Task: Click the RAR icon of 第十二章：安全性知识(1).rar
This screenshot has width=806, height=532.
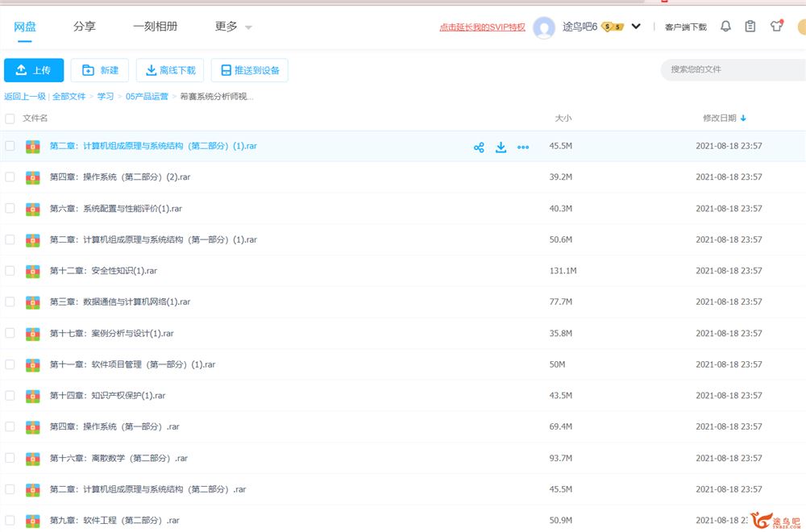Action: pyautogui.click(x=33, y=271)
